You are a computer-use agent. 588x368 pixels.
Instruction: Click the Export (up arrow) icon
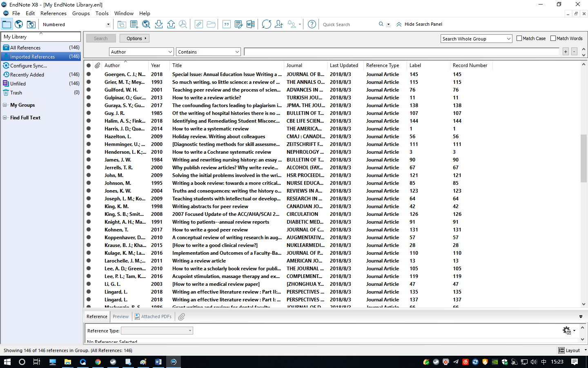click(171, 24)
